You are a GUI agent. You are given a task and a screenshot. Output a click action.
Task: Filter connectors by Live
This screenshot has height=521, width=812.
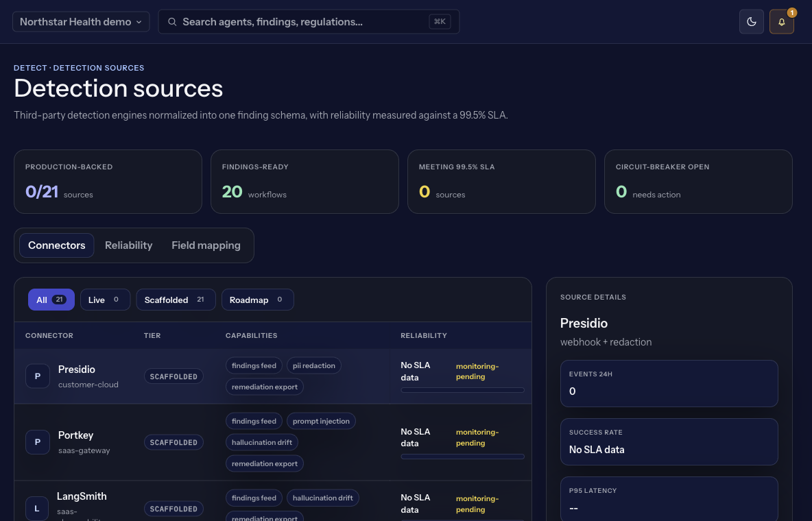105,300
